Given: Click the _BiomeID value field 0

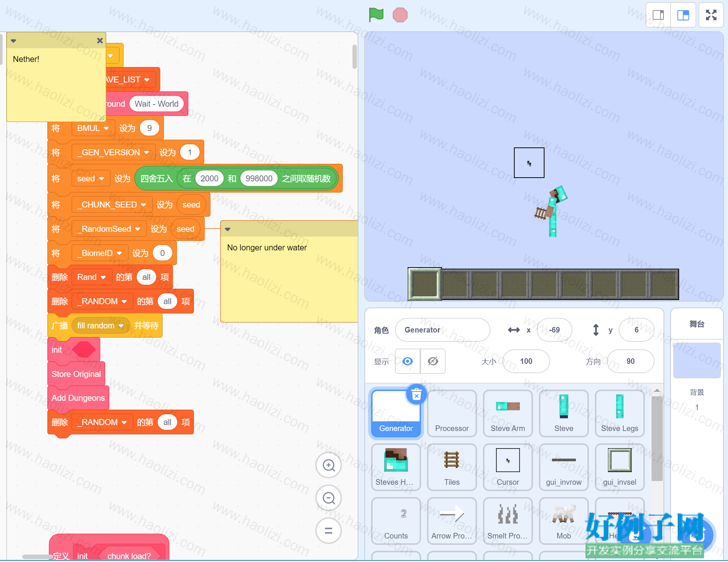Looking at the screenshot, I should [163, 253].
